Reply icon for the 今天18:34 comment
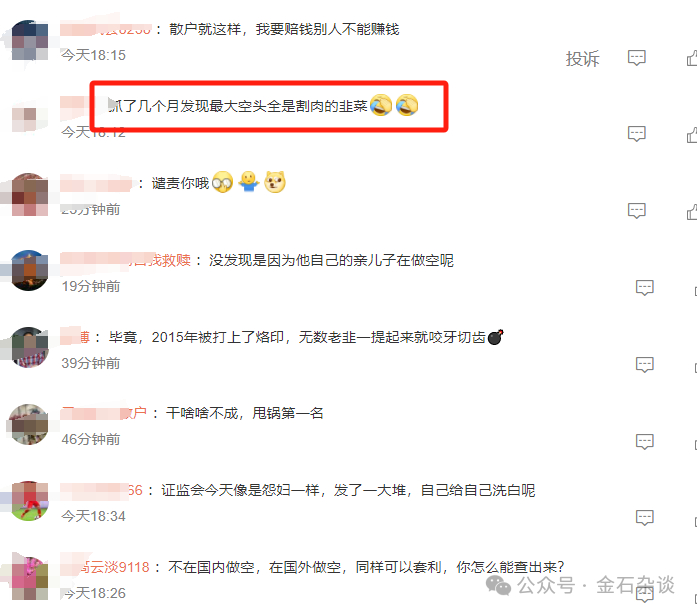Image resolution: width=697 pixels, height=613 pixels. (645, 518)
